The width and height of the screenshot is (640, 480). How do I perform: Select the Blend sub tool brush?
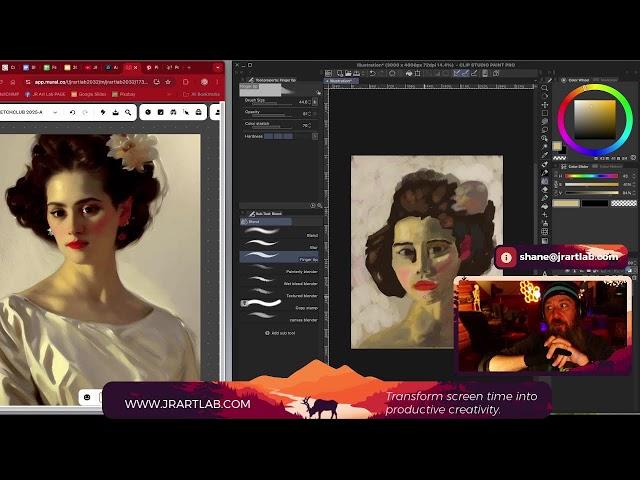click(280, 233)
